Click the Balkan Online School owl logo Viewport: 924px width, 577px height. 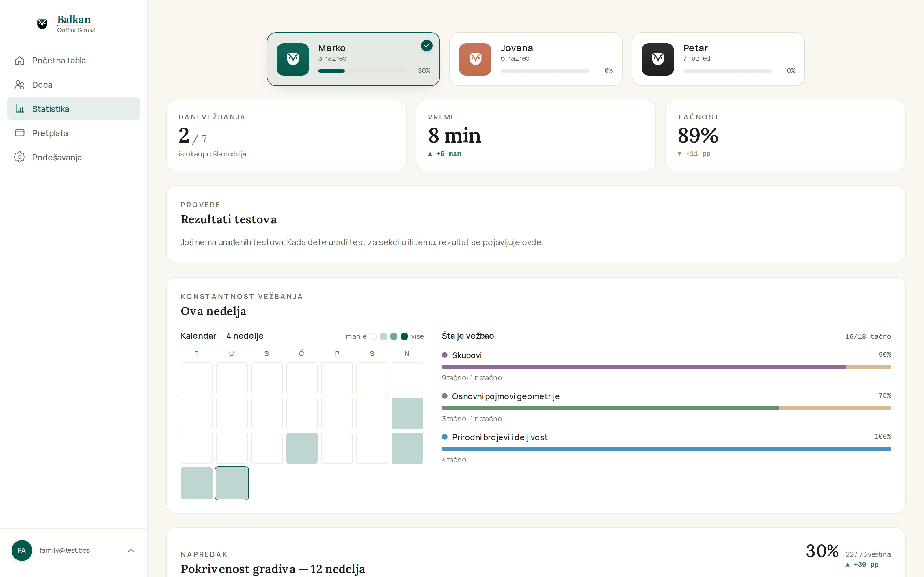[42, 24]
